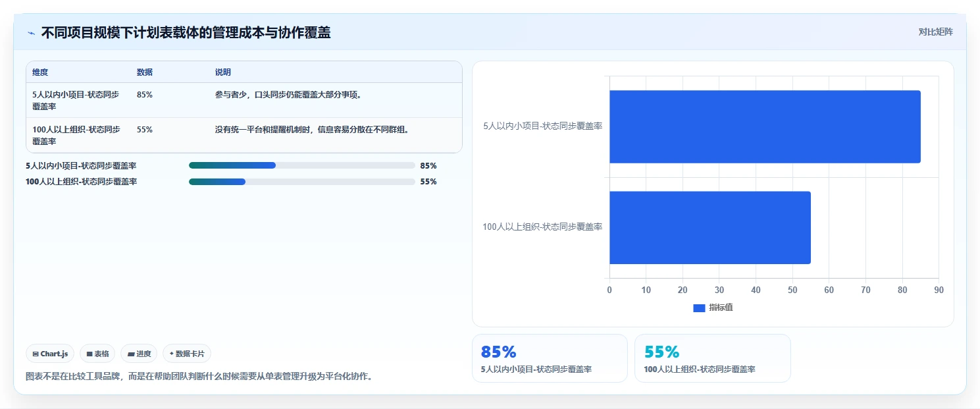Viewport: 980px width, 409px height.
Task: Click the 55% text beside the progress bar
Action: click(x=428, y=182)
